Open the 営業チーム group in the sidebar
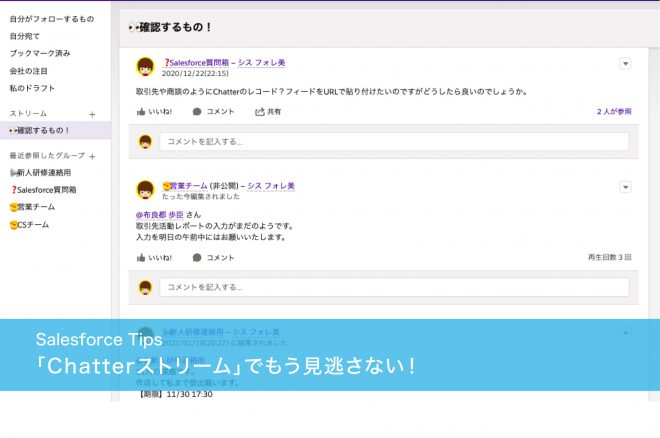Image resolution: width=660 pixels, height=438 pixels. (x=32, y=207)
